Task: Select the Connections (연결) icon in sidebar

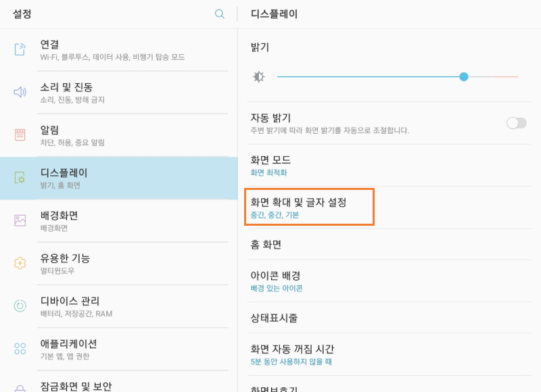Action: tap(19, 49)
